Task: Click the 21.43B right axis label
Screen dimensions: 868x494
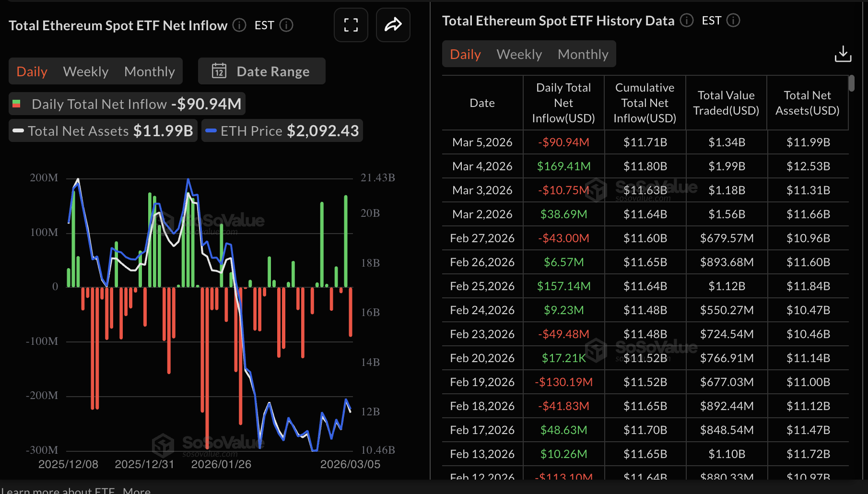Action: (378, 178)
